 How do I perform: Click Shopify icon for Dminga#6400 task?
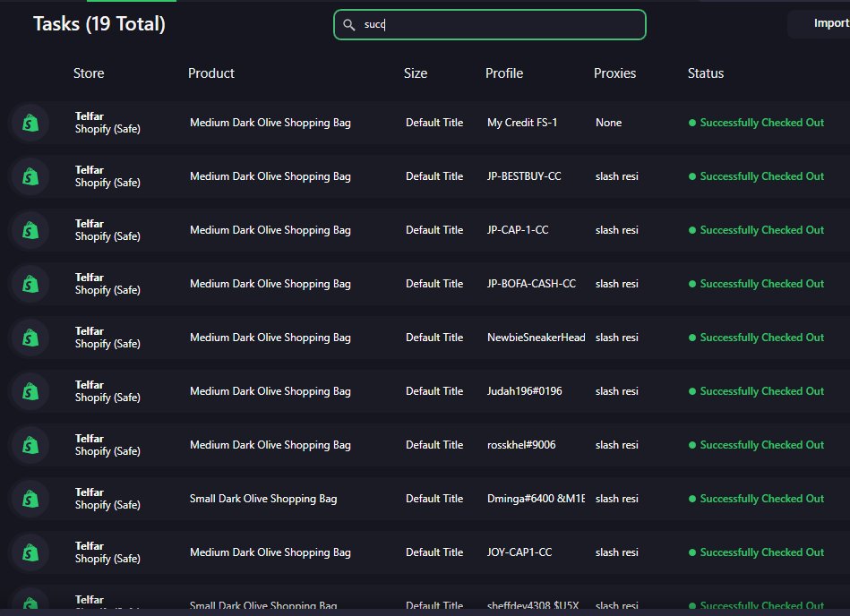pos(30,499)
